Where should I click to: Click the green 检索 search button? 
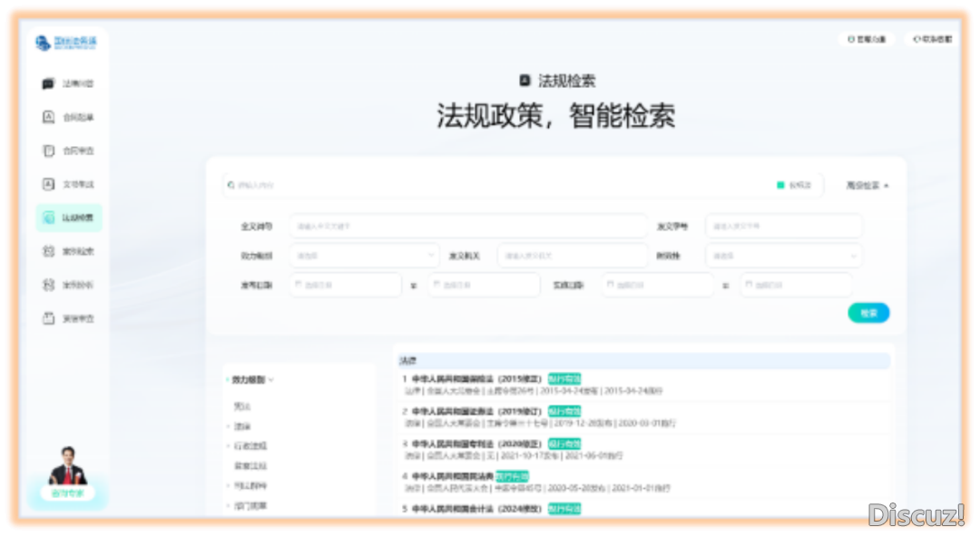click(868, 313)
